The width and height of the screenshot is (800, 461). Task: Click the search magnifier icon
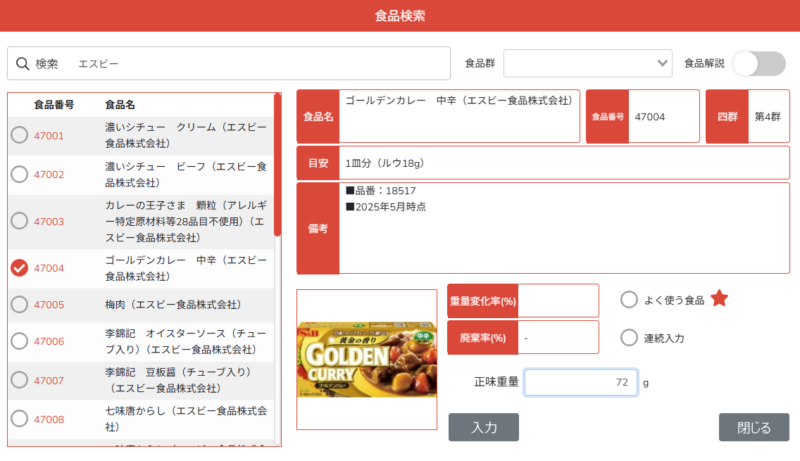[22, 64]
